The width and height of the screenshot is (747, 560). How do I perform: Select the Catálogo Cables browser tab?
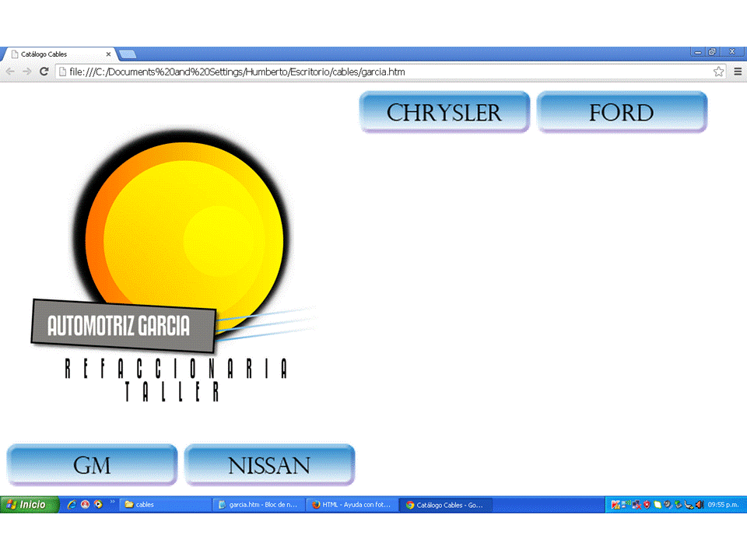click(59, 54)
